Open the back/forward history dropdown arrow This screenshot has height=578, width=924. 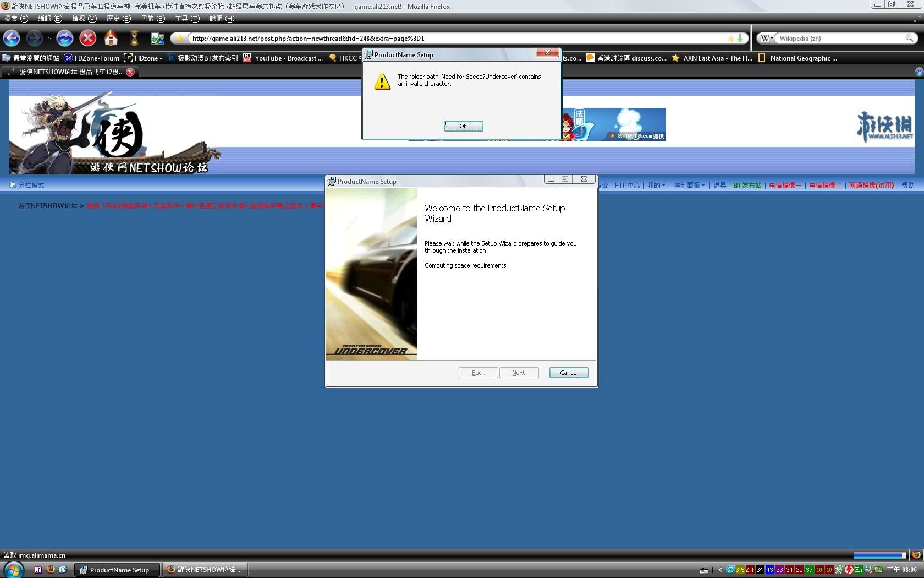pos(50,38)
